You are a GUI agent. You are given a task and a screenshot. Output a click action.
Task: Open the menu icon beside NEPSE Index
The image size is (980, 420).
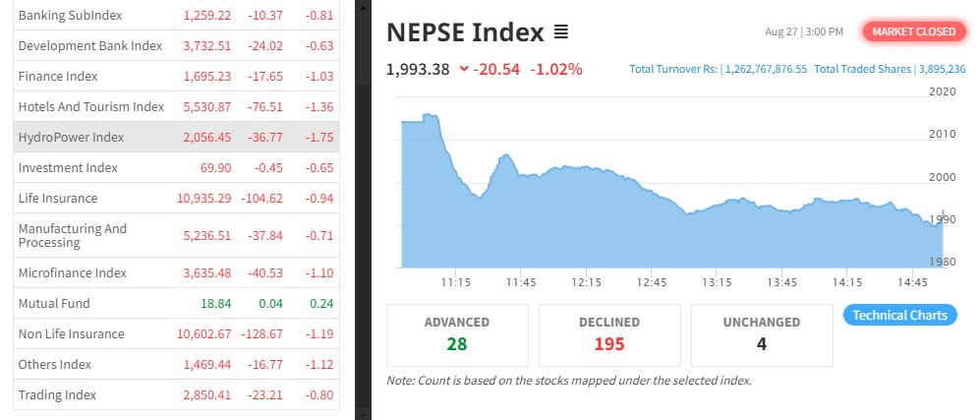click(x=561, y=32)
